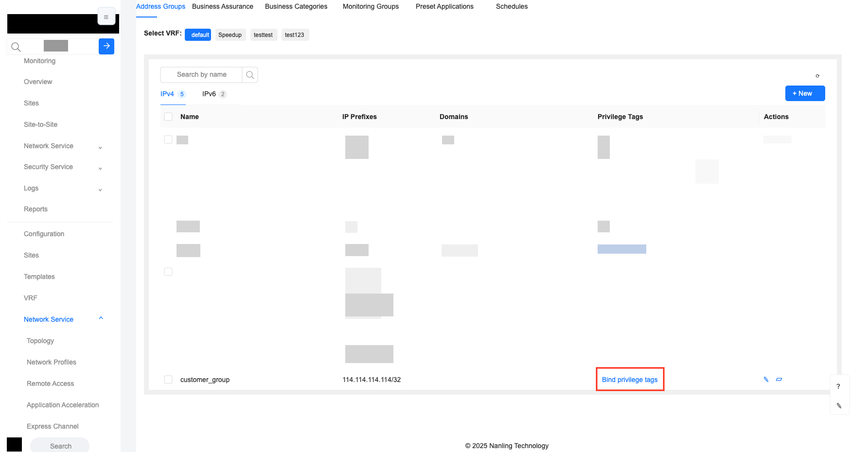Click the magnifier icon in the sidebar

click(x=16, y=47)
